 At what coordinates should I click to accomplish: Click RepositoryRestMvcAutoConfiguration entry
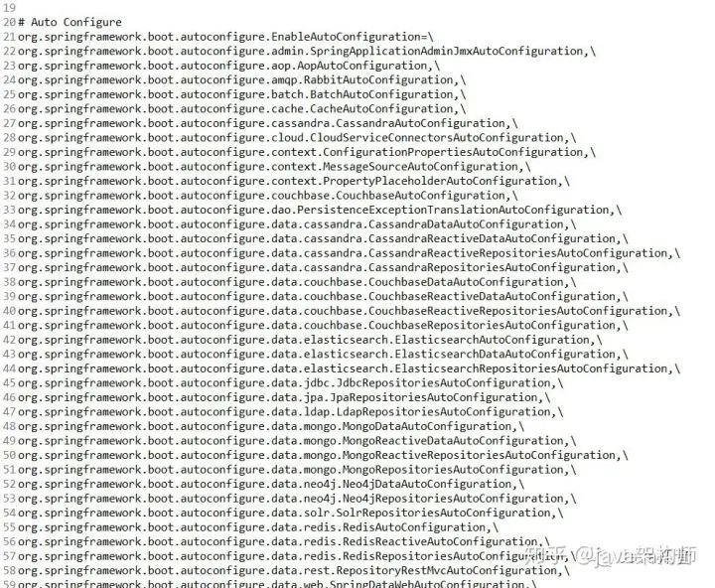point(447,571)
